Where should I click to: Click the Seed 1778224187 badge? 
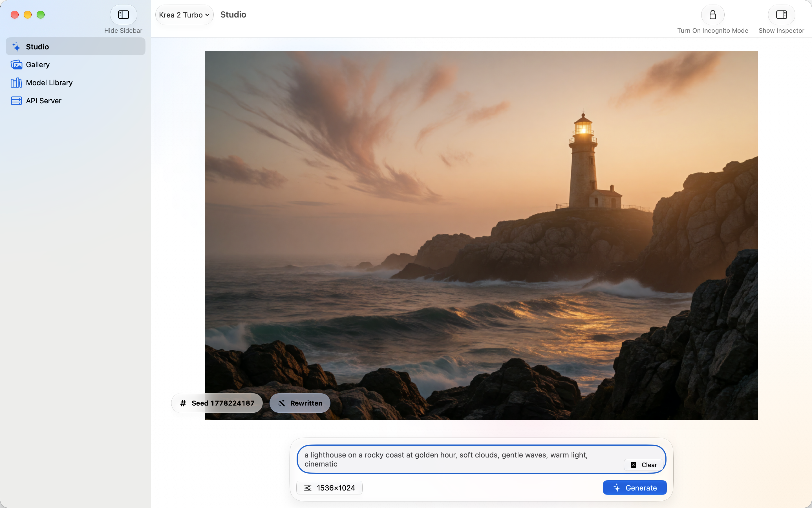coord(217,403)
